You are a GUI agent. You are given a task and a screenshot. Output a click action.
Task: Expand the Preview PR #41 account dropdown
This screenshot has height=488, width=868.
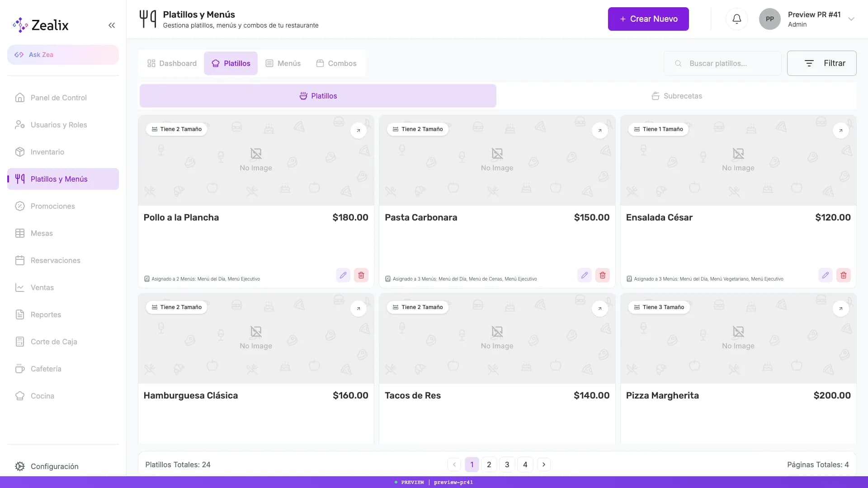[x=851, y=19]
